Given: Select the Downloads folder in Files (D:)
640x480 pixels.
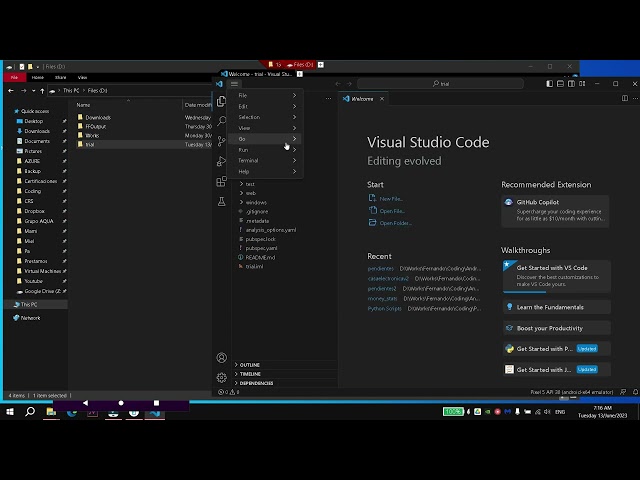Looking at the screenshot, I should coord(98,118).
